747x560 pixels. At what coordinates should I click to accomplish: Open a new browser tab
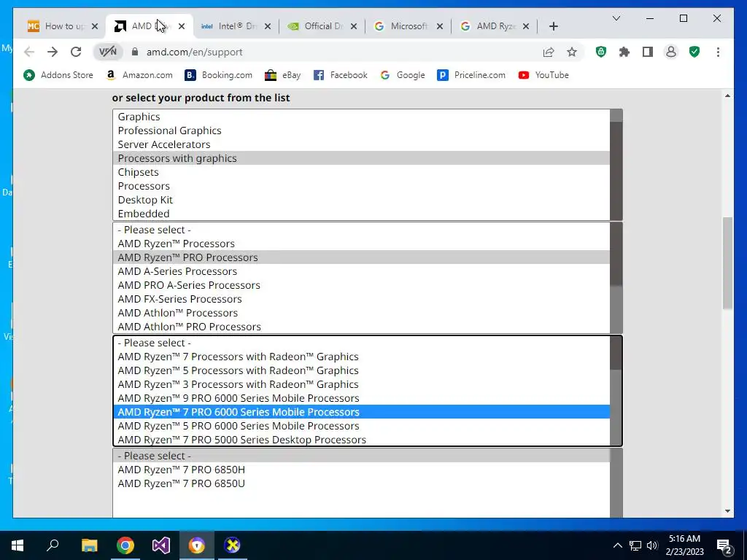(553, 26)
